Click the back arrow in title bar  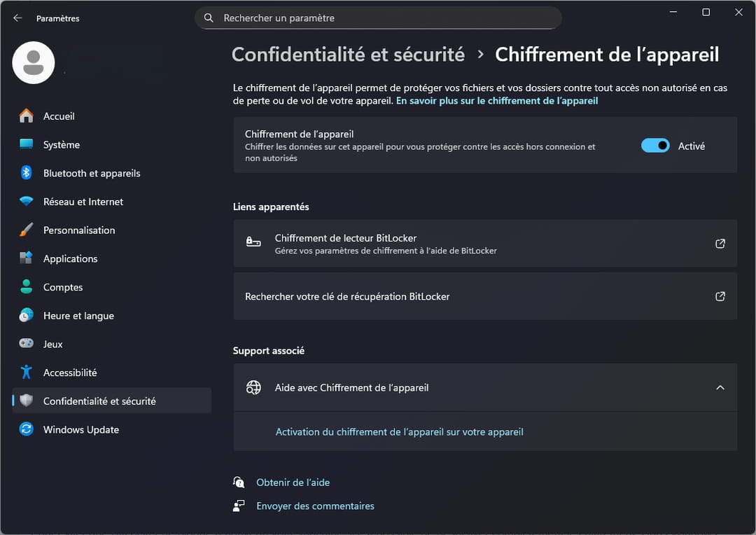(x=17, y=18)
